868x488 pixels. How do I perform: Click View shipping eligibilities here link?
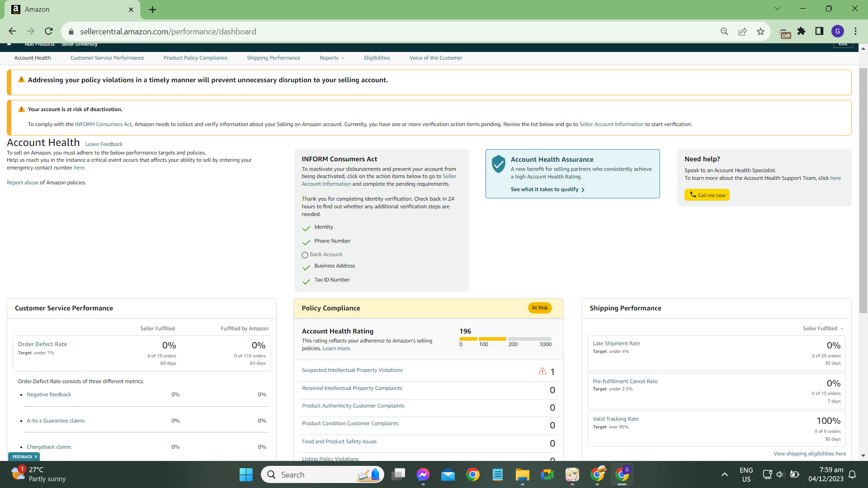[x=810, y=454]
